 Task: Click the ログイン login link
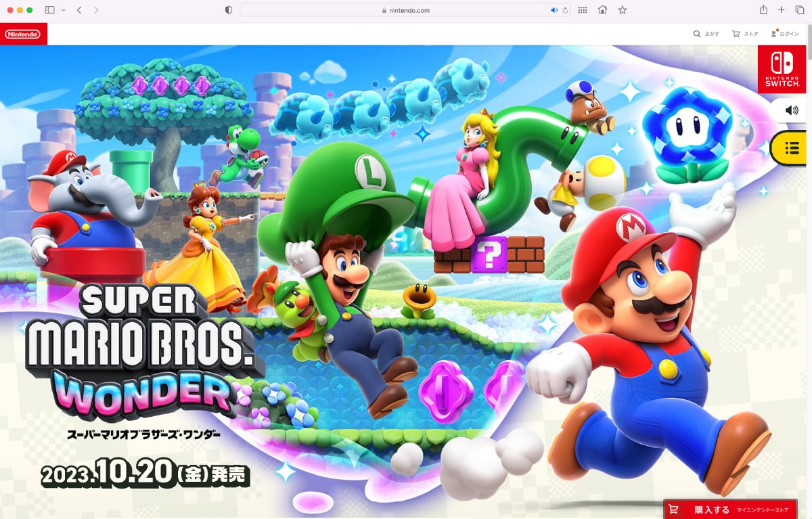785,34
